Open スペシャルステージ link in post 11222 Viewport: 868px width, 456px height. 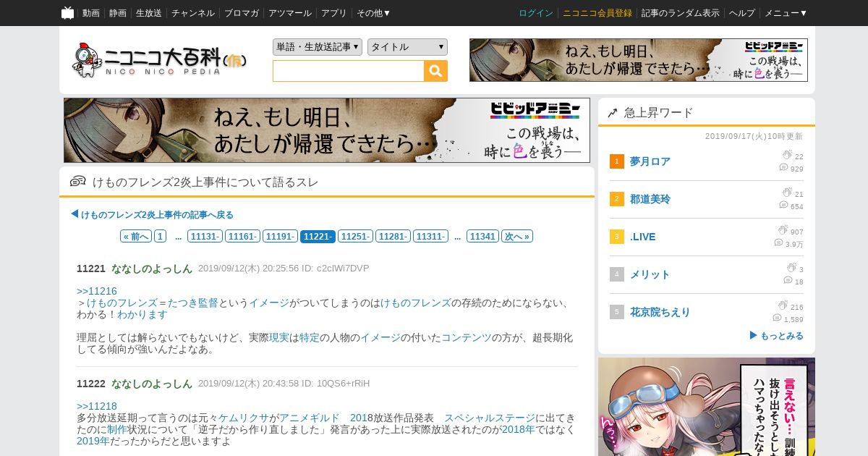[x=490, y=418]
